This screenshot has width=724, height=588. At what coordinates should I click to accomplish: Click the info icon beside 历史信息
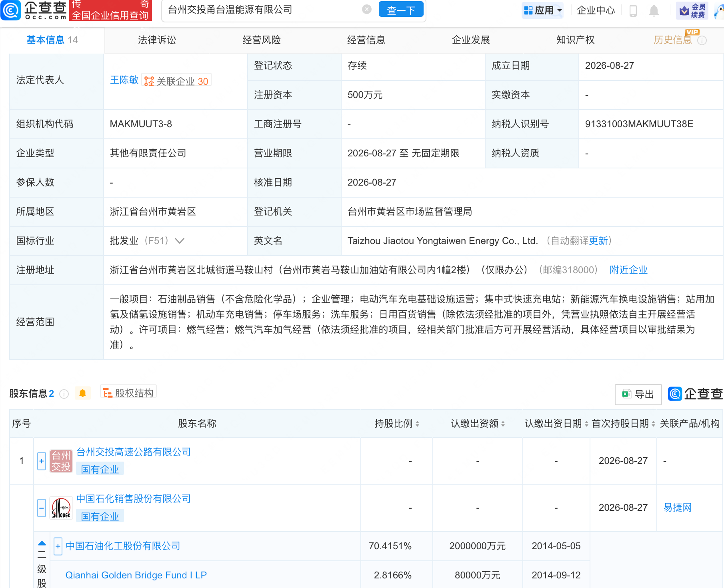702,40
